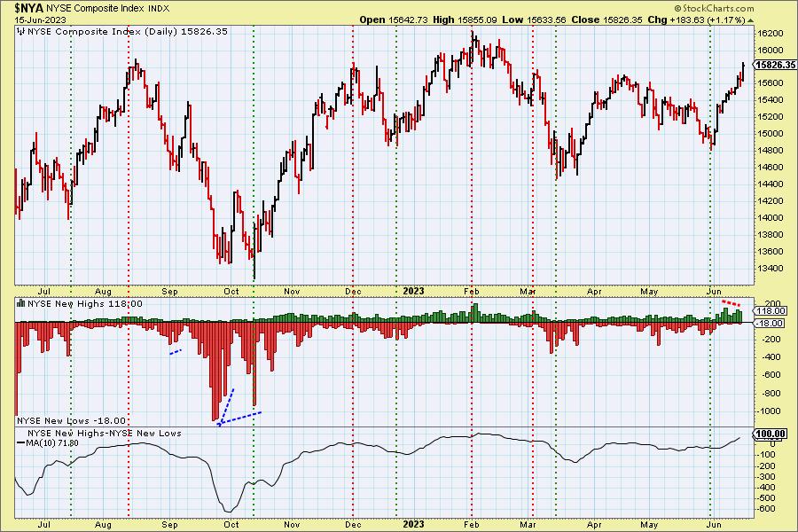
Task: Click the Low value 15633.56
Action: click(x=546, y=20)
